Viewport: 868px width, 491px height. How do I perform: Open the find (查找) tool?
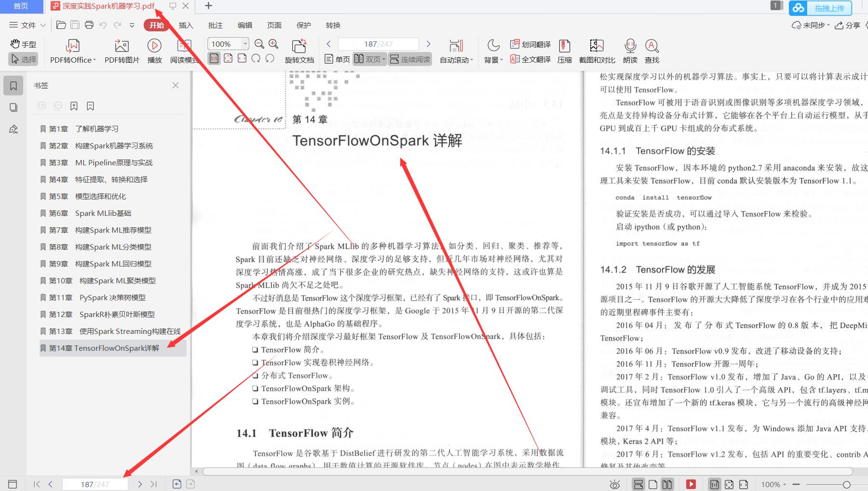[x=652, y=52]
